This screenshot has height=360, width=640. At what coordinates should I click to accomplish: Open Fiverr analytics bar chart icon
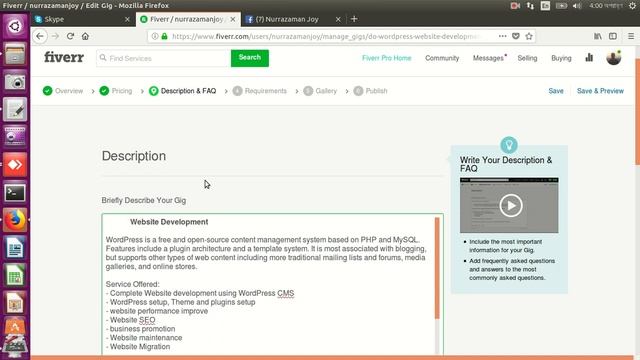(x=589, y=58)
